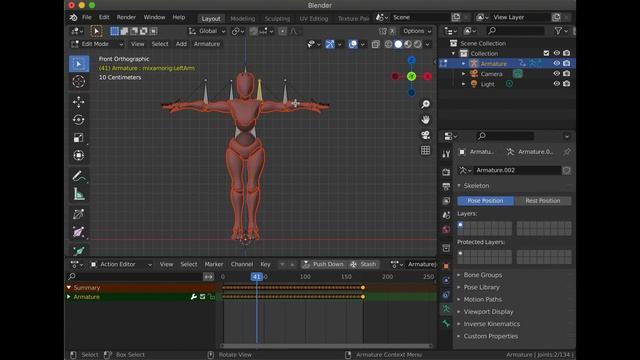Open the Tool properties tab

tap(446, 154)
